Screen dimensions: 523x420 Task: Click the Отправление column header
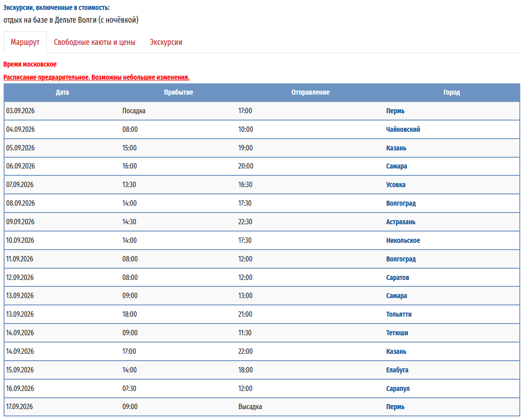[x=310, y=92]
